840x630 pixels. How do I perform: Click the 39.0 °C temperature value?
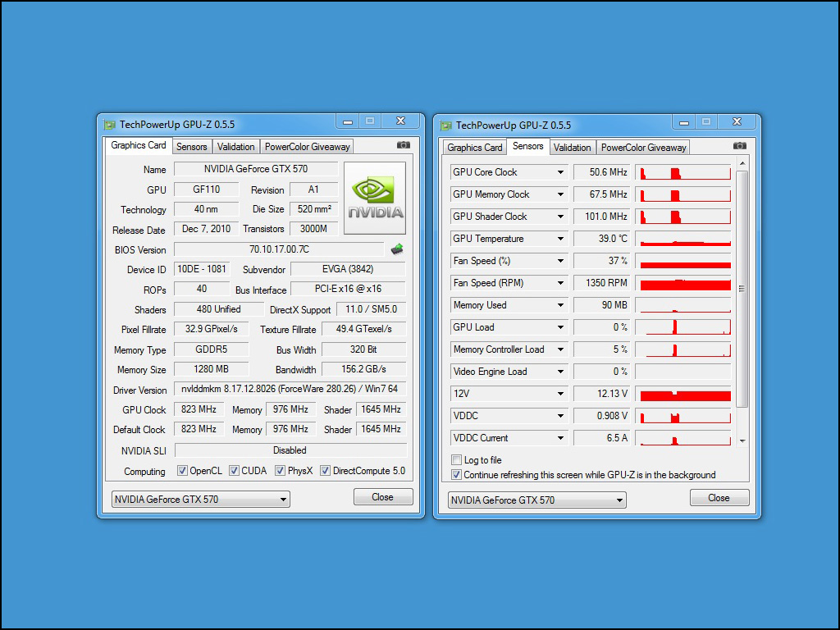pos(601,239)
